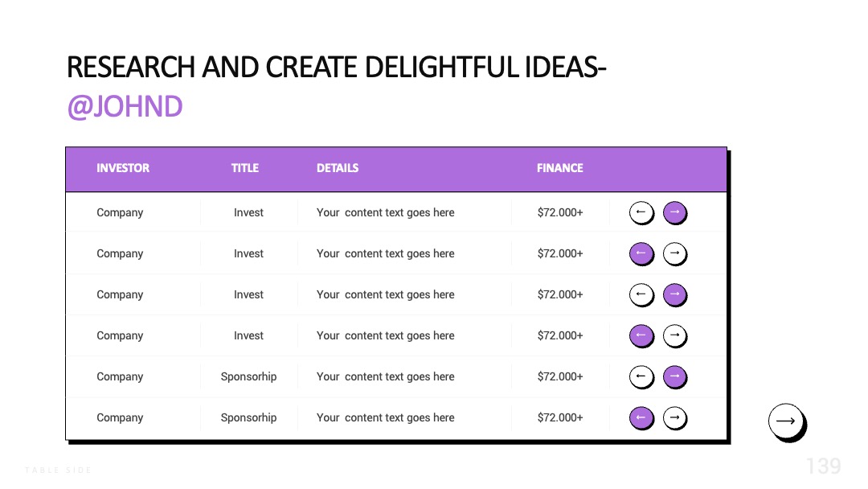Click the $72.000+ amount in first row
Viewport: 868px width, 489px height.
560,212
